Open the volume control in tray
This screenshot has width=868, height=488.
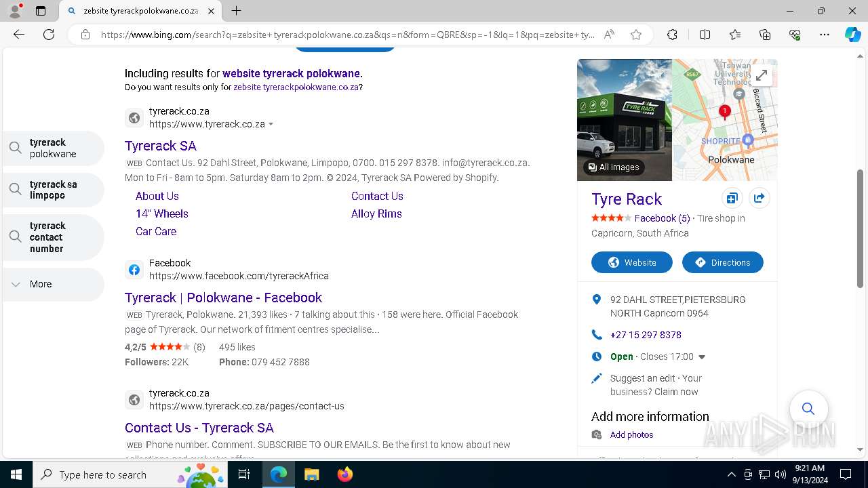(x=781, y=474)
